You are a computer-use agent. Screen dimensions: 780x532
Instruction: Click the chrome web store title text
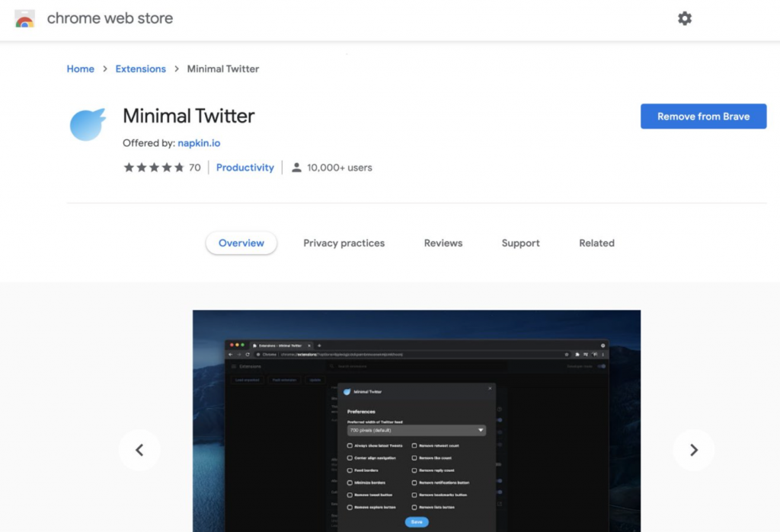coord(110,18)
